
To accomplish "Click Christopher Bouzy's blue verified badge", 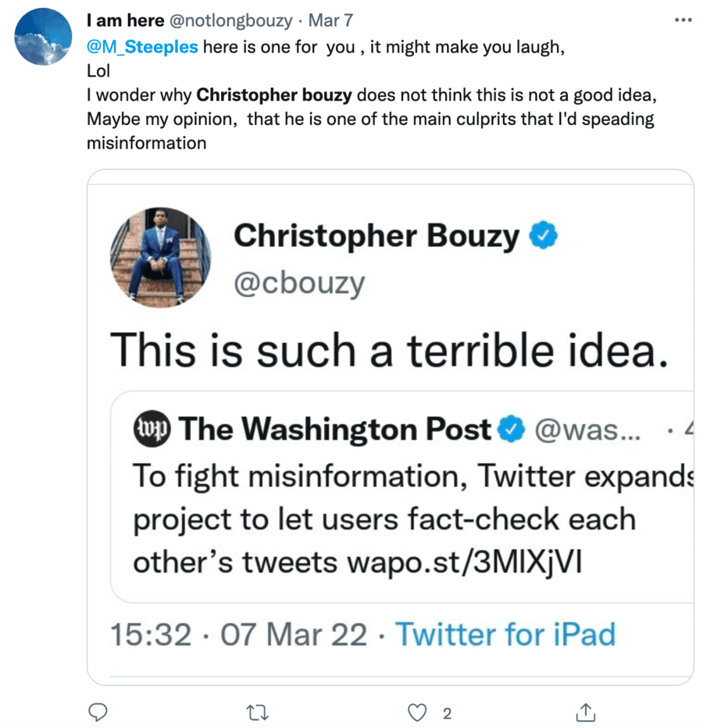I will click(x=544, y=237).
